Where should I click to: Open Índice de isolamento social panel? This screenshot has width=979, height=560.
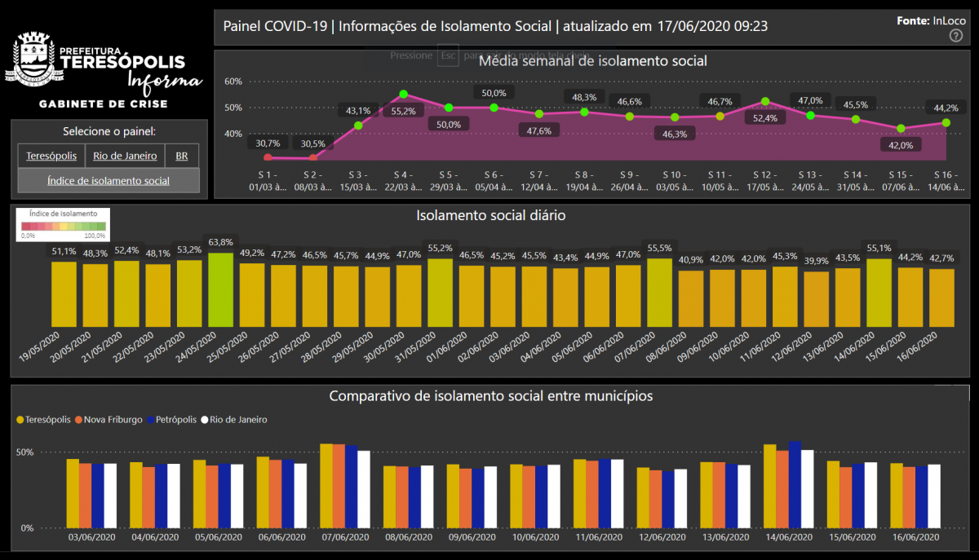109,180
